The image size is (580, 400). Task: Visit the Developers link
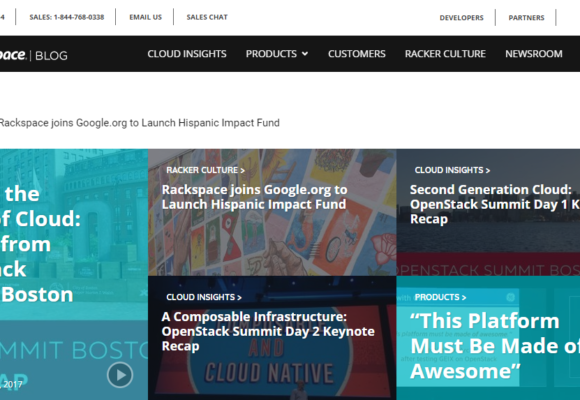pos(461,18)
